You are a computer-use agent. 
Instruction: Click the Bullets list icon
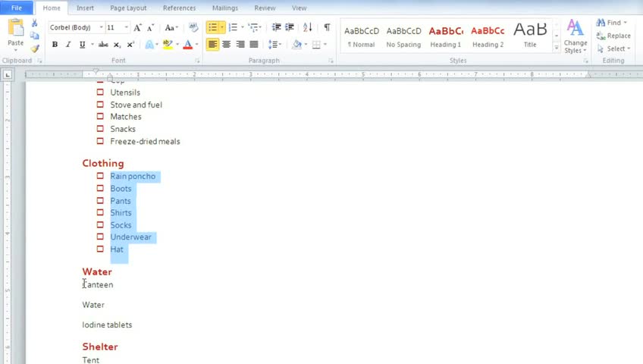coord(212,27)
